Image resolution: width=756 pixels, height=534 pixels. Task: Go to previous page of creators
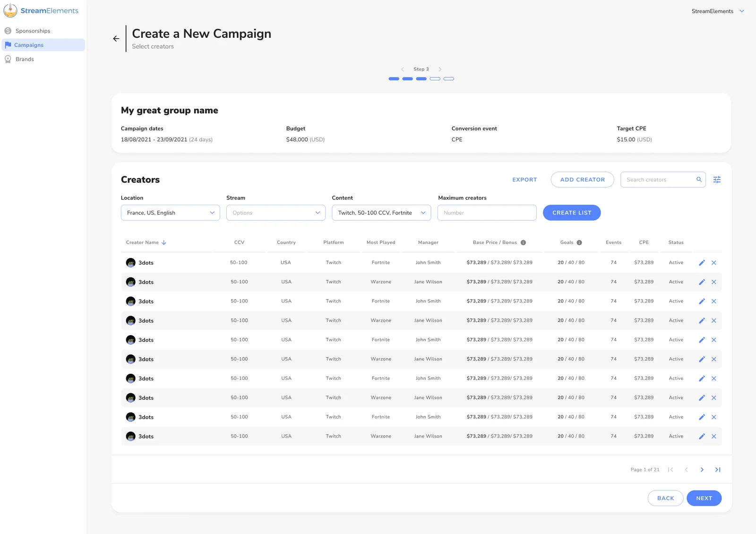686,470
